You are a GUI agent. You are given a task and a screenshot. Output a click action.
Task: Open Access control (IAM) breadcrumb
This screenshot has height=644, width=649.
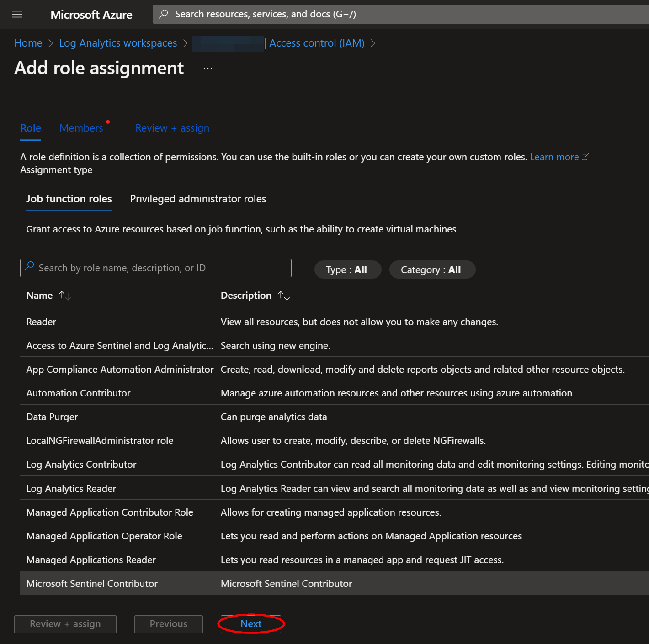317,43
